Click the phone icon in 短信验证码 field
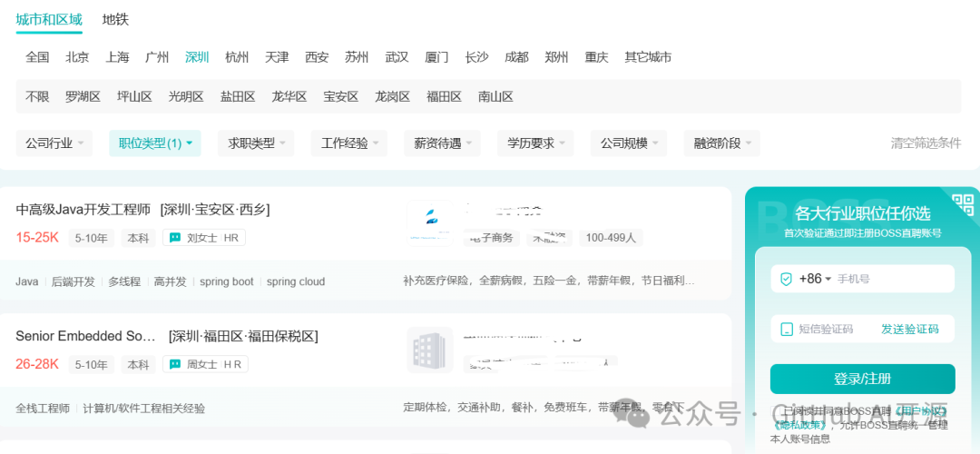 (x=786, y=329)
